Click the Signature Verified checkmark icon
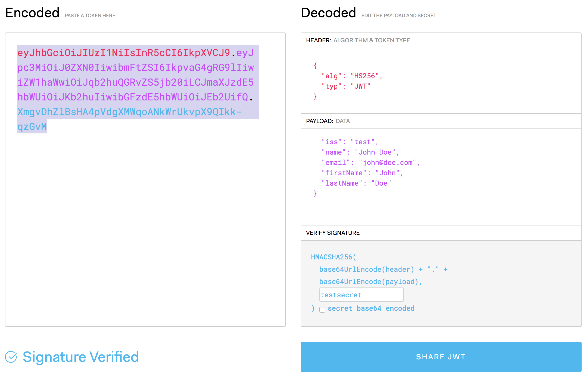Screen dimensions: 588x382 [x=11, y=357]
